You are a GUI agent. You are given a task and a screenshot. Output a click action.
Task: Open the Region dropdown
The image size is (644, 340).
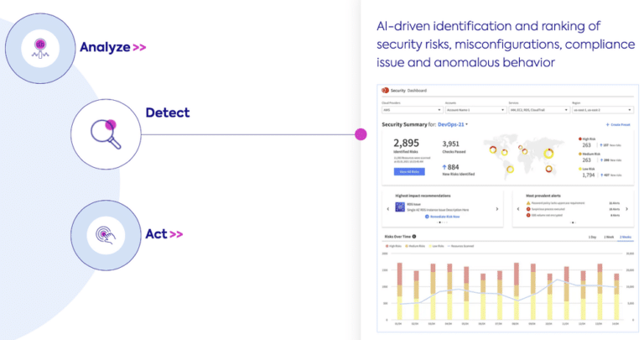point(603,110)
